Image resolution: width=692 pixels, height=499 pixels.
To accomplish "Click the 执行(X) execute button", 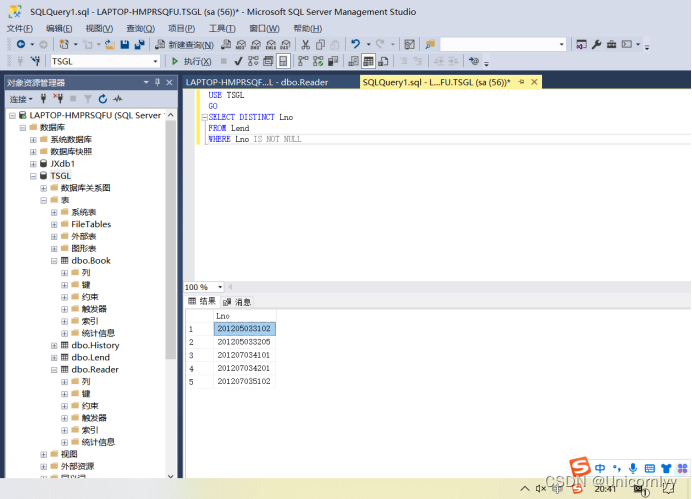I will point(192,61).
